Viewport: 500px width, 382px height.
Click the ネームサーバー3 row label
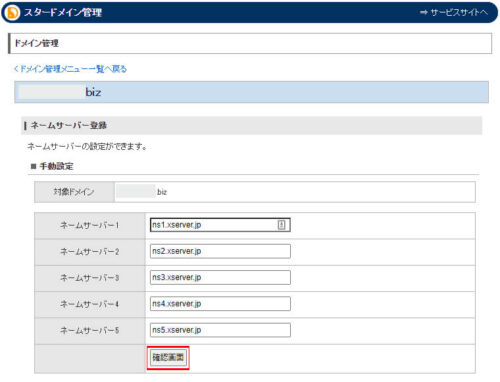(x=90, y=278)
